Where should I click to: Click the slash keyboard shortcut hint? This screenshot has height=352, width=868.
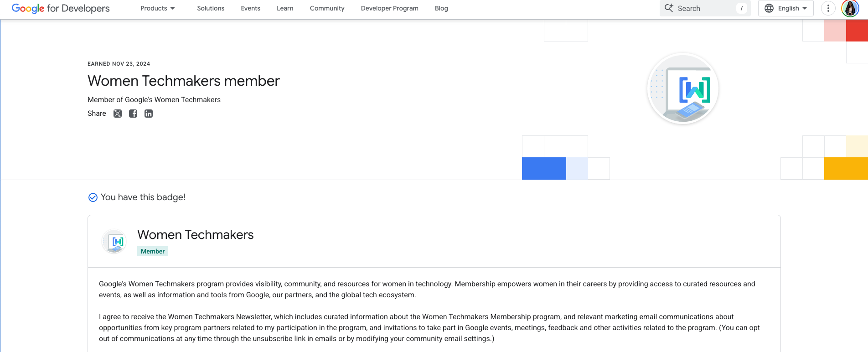coord(742,8)
